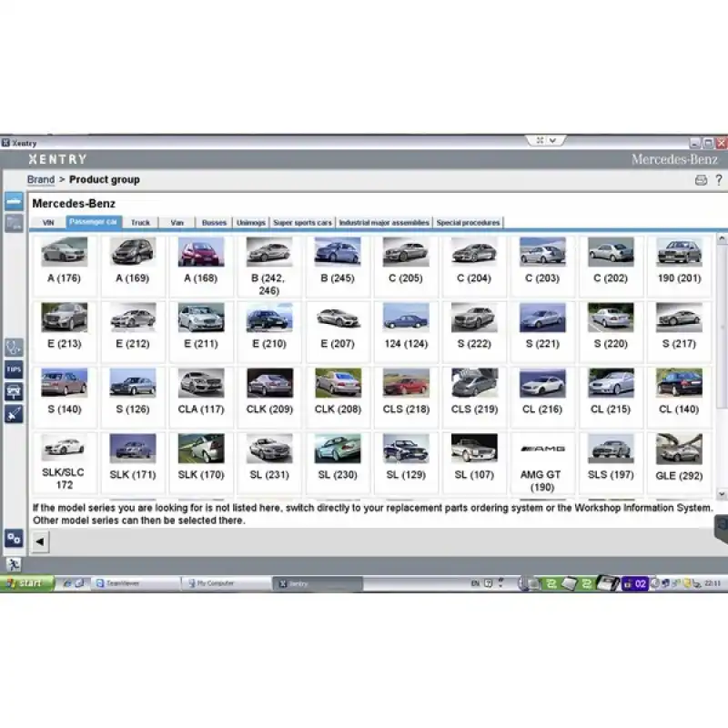Pick the S (220) model thumbnail
The height and width of the screenshot is (728, 728).
coord(611,318)
